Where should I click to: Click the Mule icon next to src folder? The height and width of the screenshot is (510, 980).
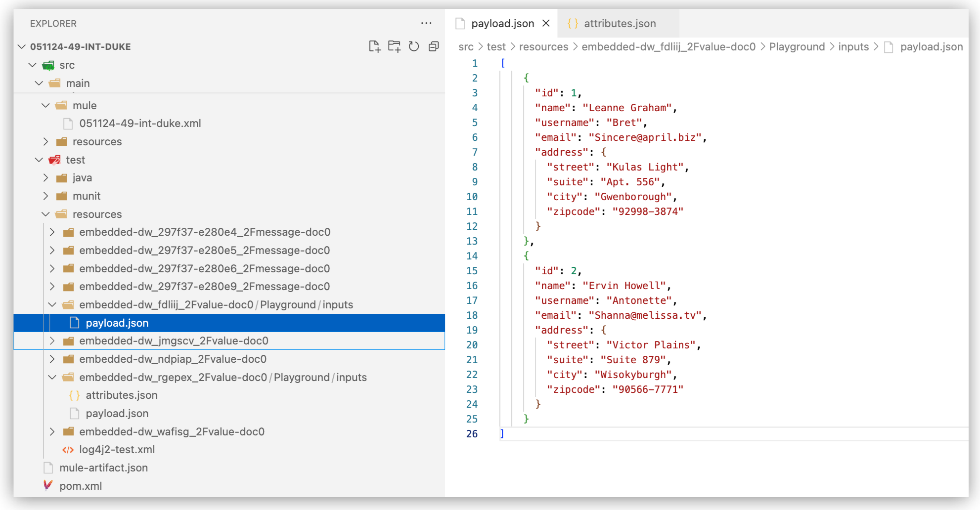[x=48, y=65]
